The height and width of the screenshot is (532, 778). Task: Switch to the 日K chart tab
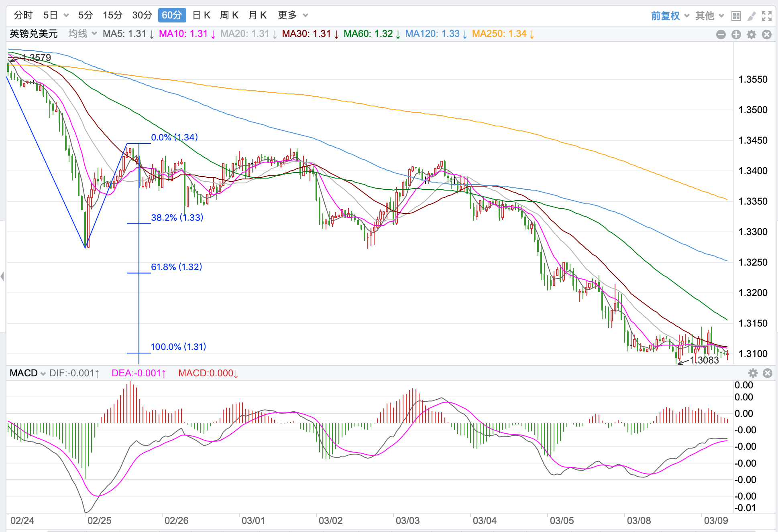[201, 15]
